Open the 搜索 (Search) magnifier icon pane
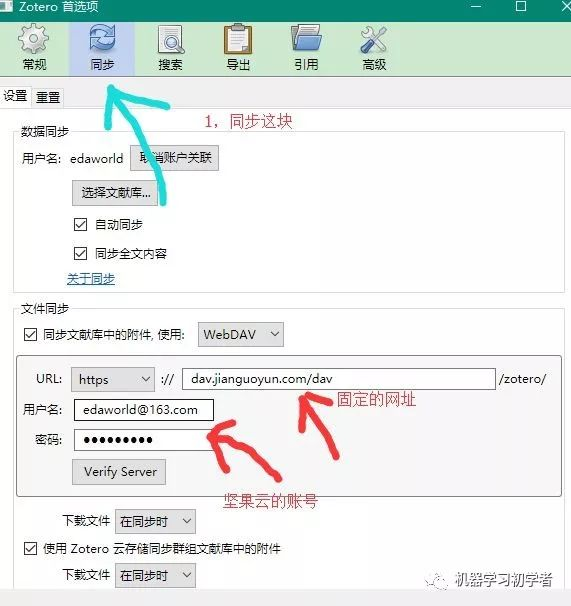This screenshot has height=606, width=571. coord(170,48)
